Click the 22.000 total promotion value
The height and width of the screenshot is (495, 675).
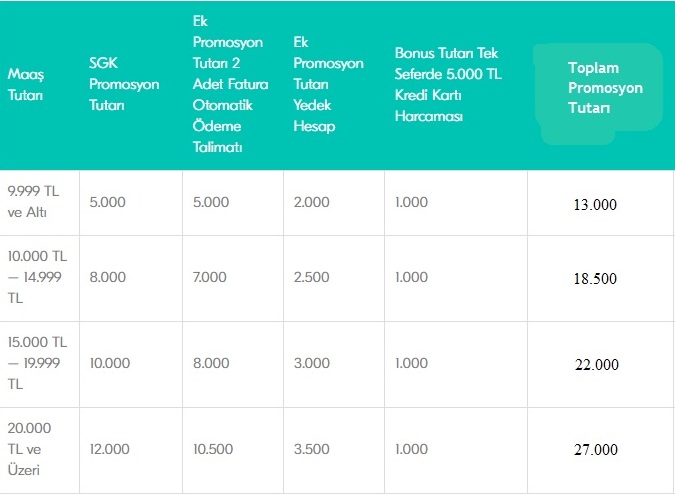click(595, 365)
